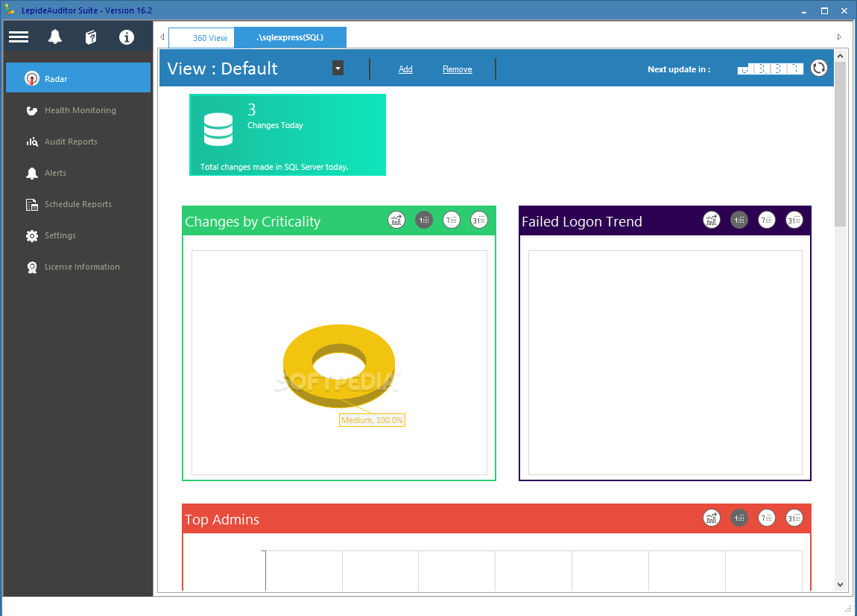Click the Top Admins title

[222, 519]
